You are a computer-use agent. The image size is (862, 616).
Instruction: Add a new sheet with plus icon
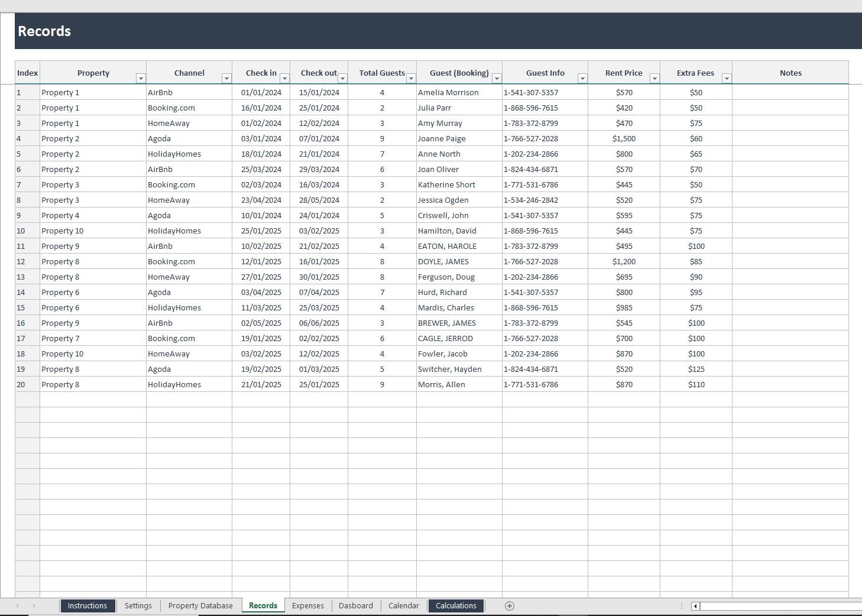[x=510, y=606]
